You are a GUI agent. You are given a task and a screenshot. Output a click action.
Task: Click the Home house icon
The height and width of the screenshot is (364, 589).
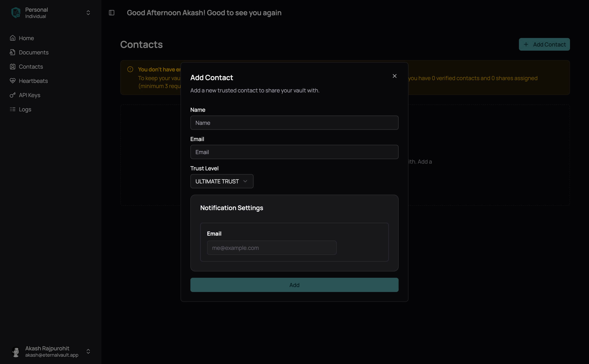pyautogui.click(x=12, y=38)
